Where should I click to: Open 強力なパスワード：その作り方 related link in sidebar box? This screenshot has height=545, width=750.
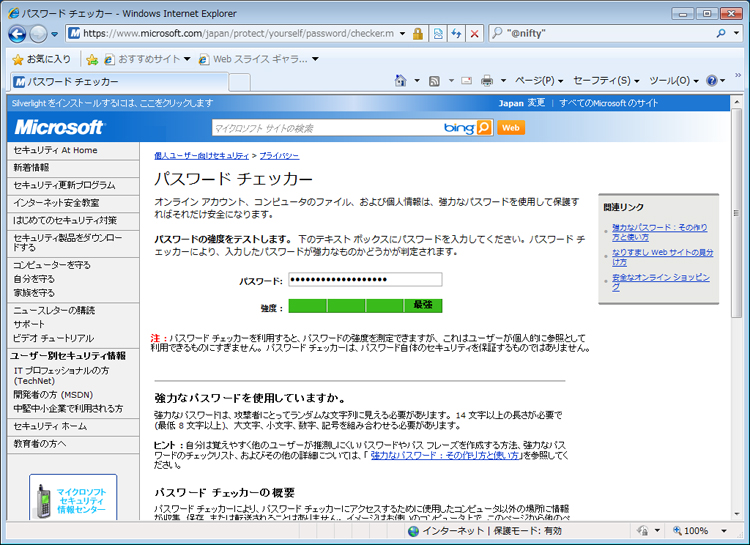pyautogui.click(x=659, y=233)
